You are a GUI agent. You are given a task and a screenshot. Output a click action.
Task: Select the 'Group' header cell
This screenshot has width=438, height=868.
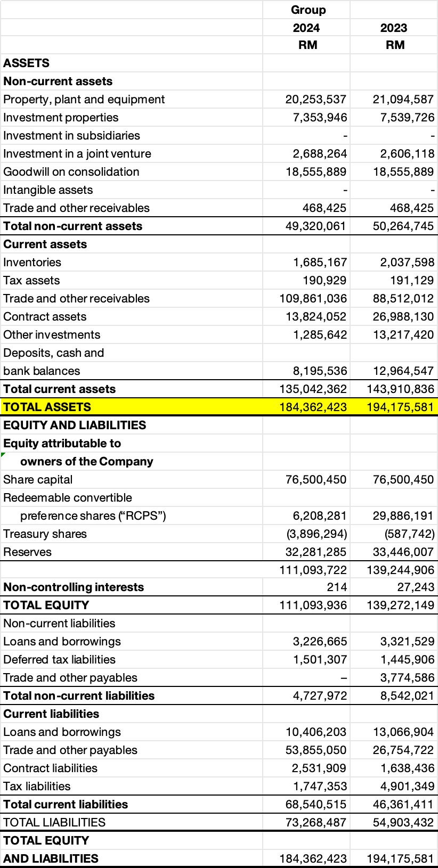[x=307, y=10]
